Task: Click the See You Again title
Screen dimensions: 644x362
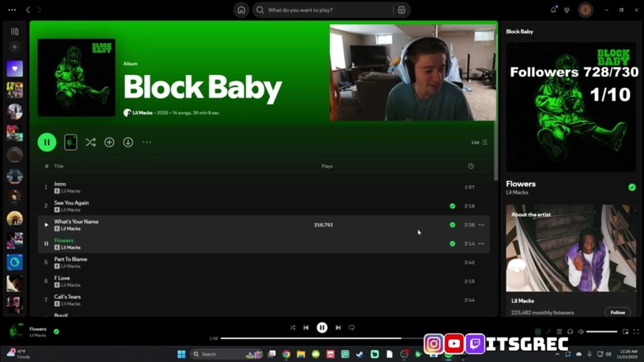Action: pos(71,203)
